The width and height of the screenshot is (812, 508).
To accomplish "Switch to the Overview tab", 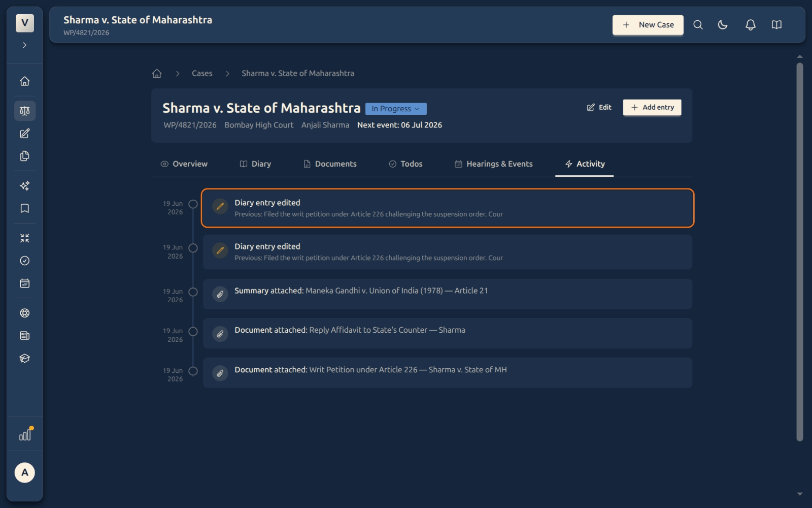I will point(184,164).
